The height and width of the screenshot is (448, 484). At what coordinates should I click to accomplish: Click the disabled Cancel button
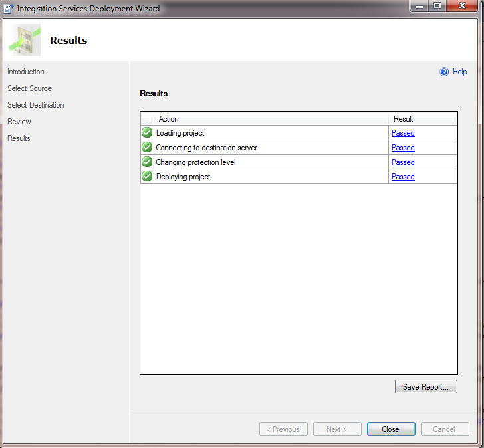point(445,429)
